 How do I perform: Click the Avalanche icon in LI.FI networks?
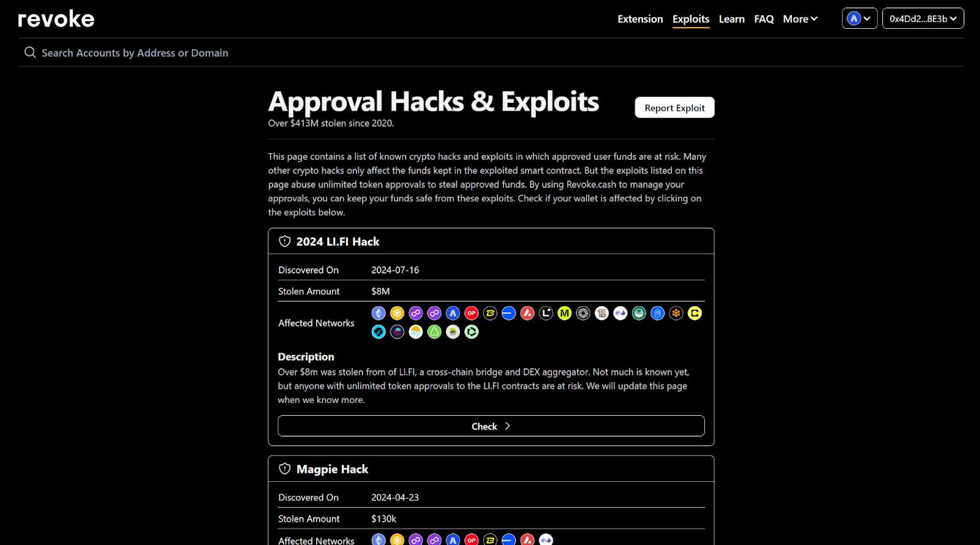tap(527, 314)
